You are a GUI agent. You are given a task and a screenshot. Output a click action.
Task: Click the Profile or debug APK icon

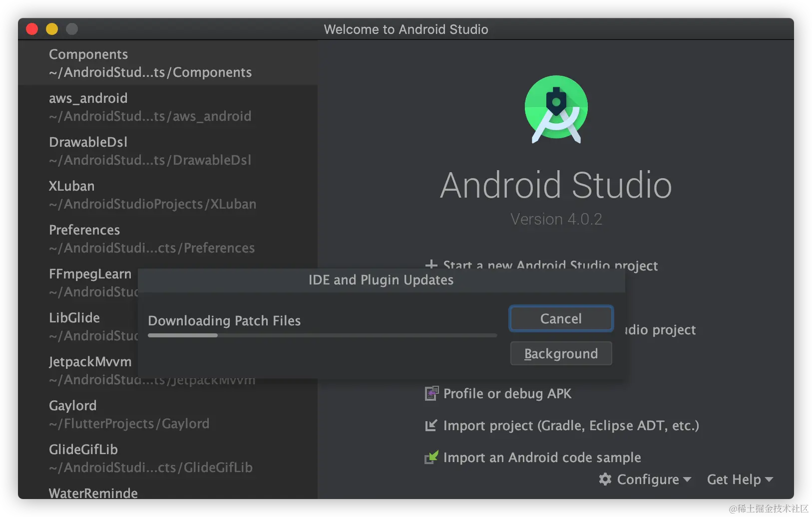(431, 393)
